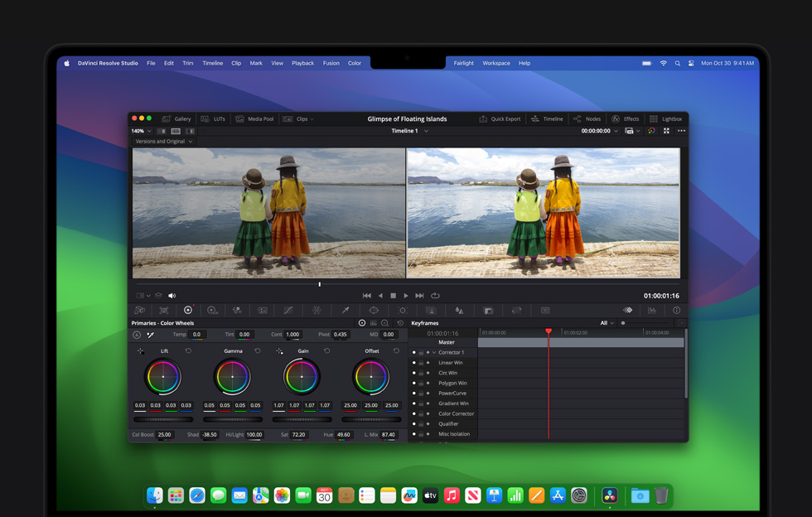The image size is (812, 517).
Task: Open the Fusion menu
Action: click(x=331, y=63)
